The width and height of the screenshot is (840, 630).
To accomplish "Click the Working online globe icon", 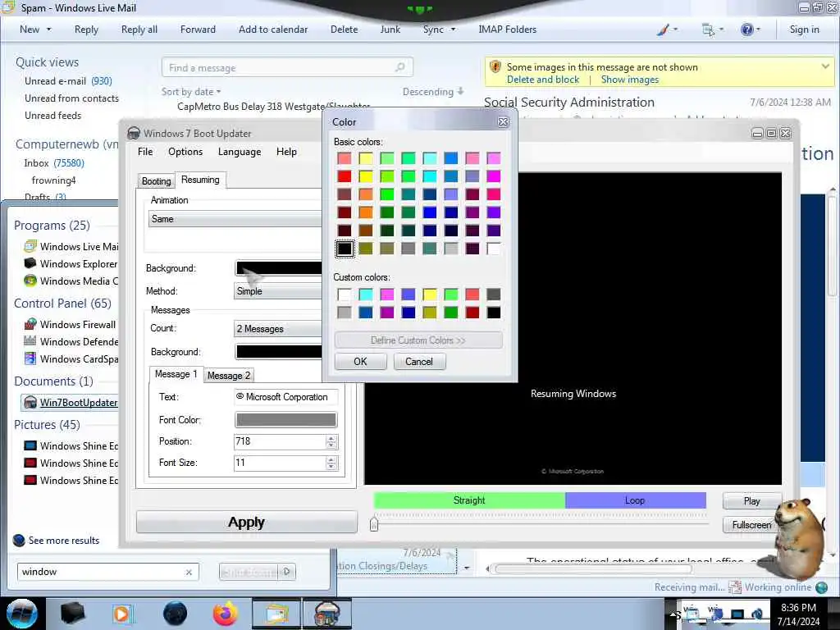I will pyautogui.click(x=821, y=587).
